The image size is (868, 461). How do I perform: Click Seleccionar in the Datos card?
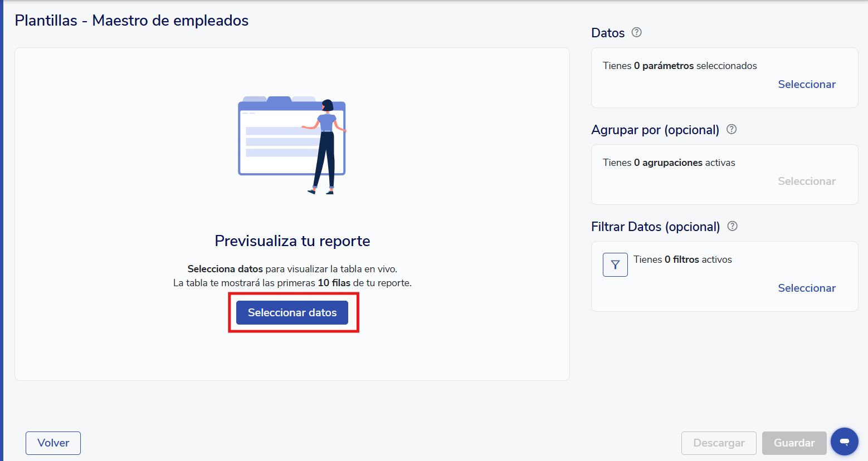pos(806,85)
